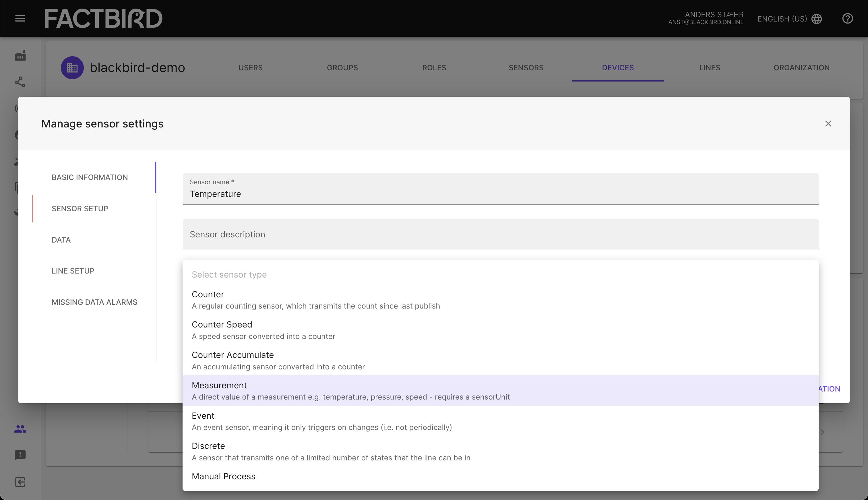Image resolution: width=868 pixels, height=500 pixels.
Task: Switch to the ROLES tab
Action: [x=434, y=68]
